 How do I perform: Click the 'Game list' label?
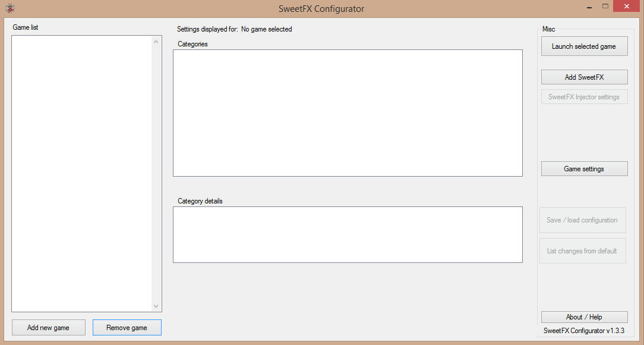pos(26,27)
